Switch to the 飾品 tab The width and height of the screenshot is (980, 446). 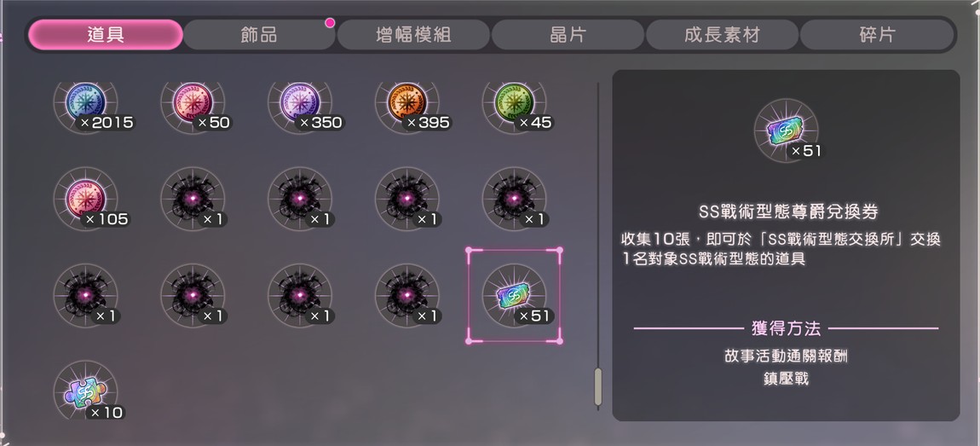point(259,34)
